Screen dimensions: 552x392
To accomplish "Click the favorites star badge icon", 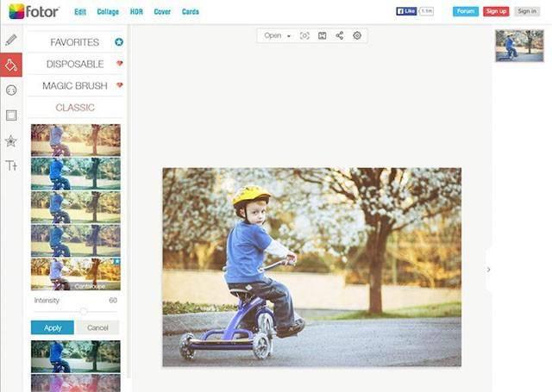I will (119, 42).
